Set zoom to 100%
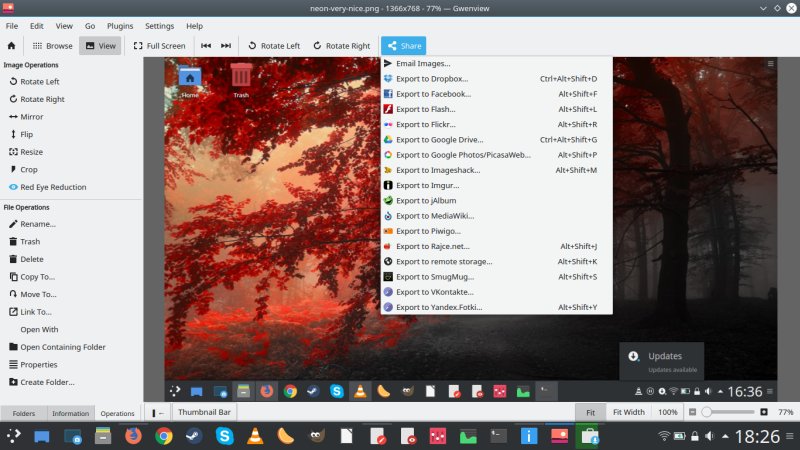The width and height of the screenshot is (800, 450). pyautogui.click(x=667, y=412)
